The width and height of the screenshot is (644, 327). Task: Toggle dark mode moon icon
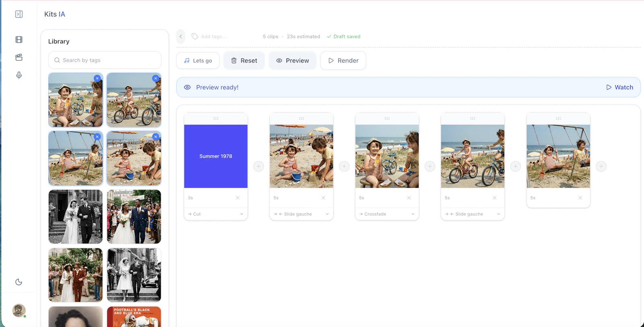(x=19, y=282)
